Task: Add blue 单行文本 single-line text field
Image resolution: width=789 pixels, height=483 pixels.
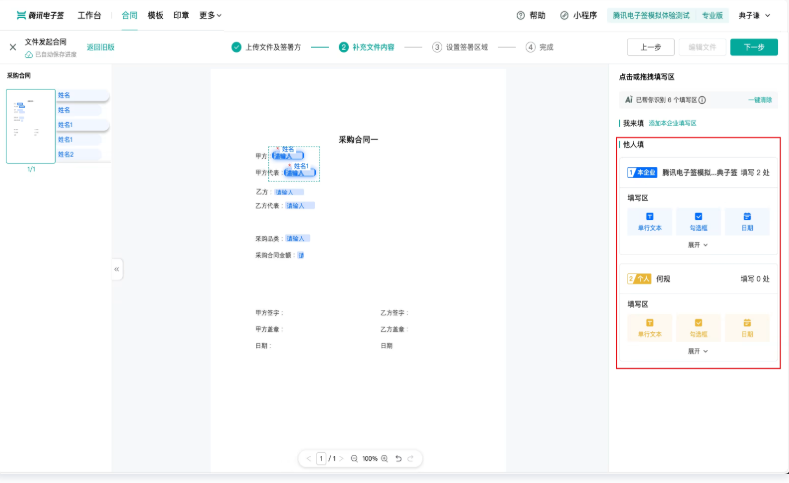Action: pyautogui.click(x=650, y=221)
